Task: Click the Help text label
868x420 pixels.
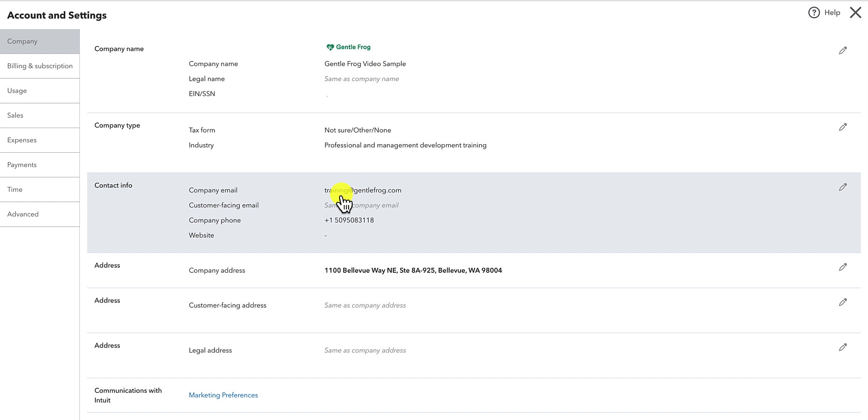Action: pos(832,13)
